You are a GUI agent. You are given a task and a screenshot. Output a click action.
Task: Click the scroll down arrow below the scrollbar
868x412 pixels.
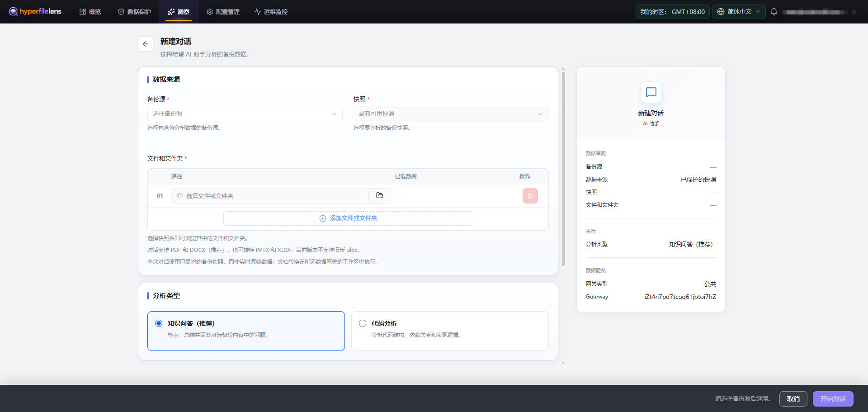tap(563, 363)
